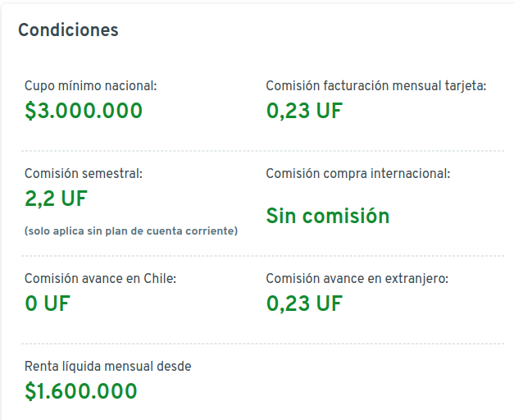The height and width of the screenshot is (420, 514).
Task: Select the $1.600.000 income amount
Action: (x=81, y=391)
